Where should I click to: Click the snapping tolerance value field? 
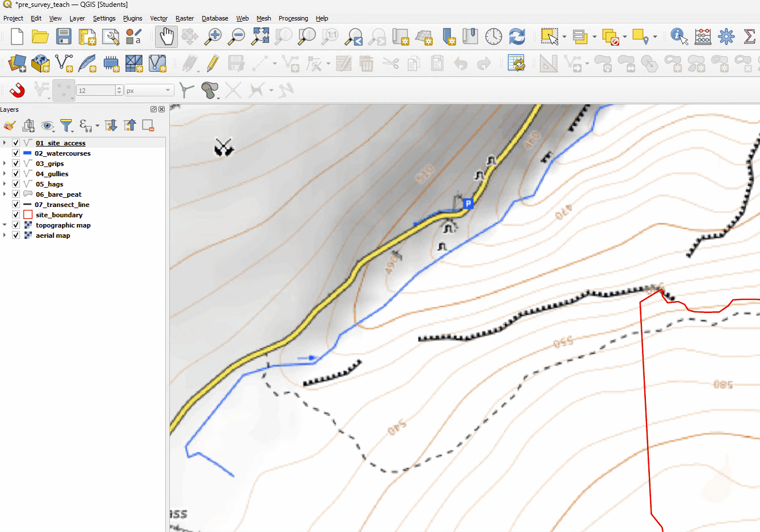pyautogui.click(x=96, y=91)
